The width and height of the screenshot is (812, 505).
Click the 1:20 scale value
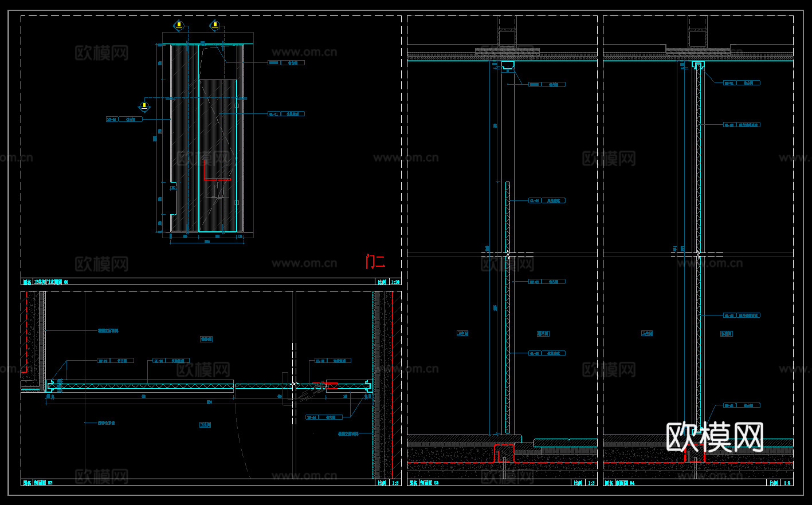[395, 282]
